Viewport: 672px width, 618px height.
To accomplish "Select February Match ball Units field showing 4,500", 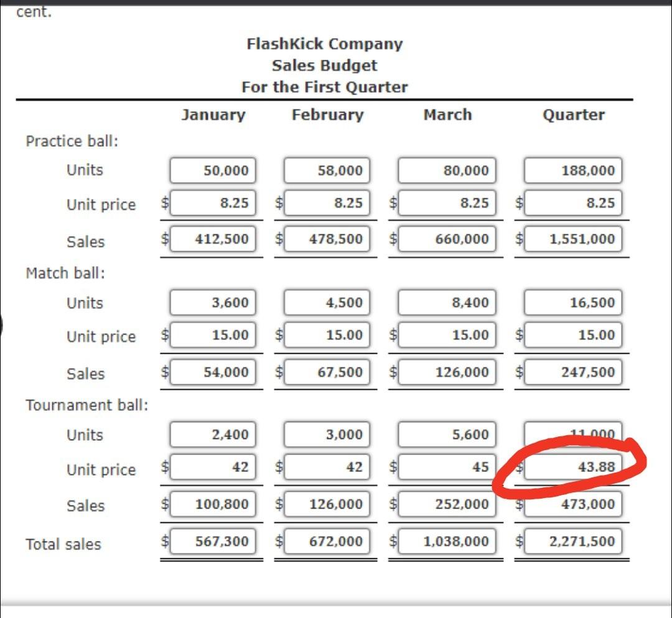I will point(327,303).
